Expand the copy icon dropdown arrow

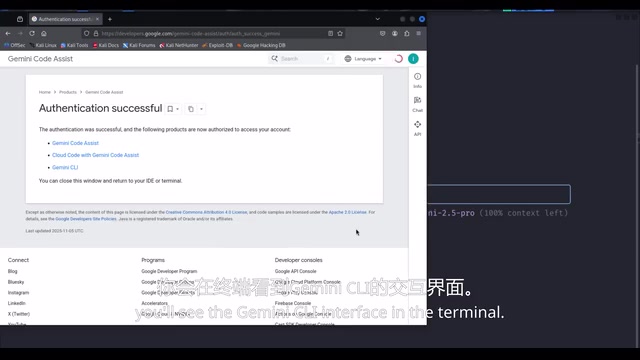(201, 109)
